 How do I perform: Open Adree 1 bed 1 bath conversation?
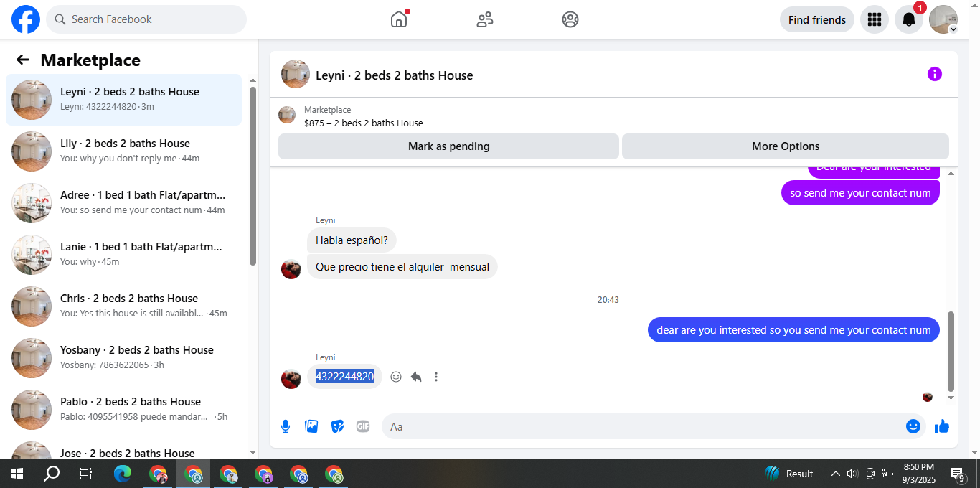click(123, 203)
